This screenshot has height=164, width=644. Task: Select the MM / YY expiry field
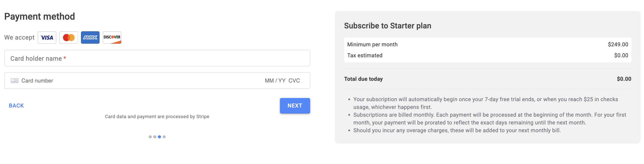pyautogui.click(x=275, y=81)
